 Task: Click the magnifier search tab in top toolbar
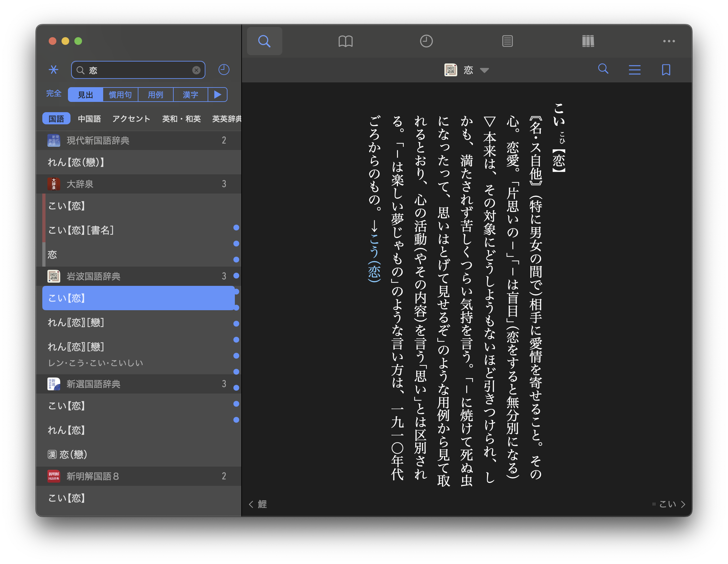click(x=264, y=41)
